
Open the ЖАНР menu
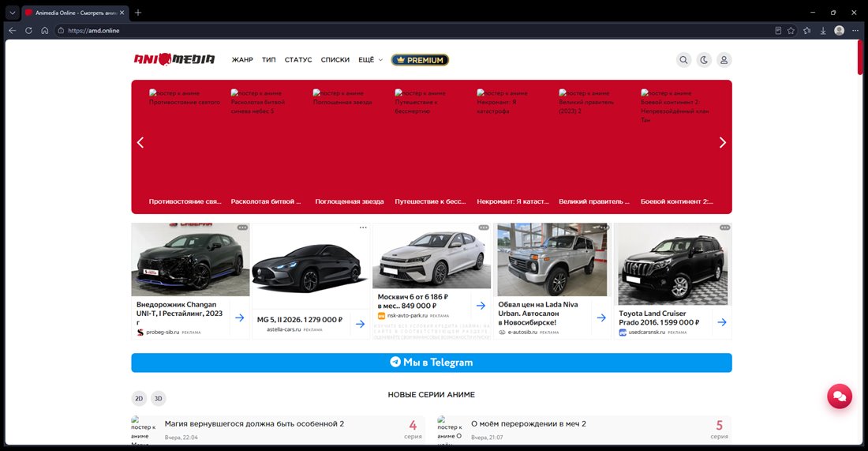coord(242,60)
